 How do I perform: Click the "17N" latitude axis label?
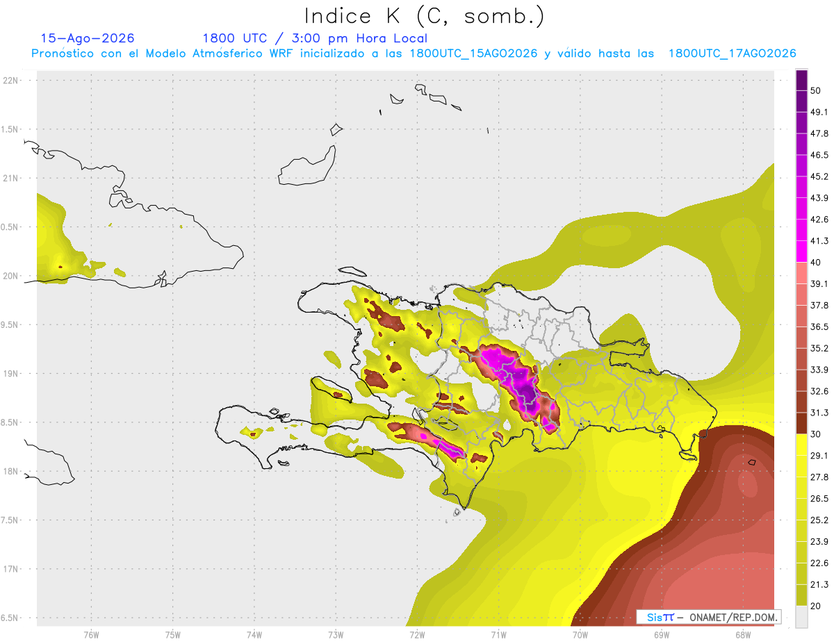click(x=10, y=569)
